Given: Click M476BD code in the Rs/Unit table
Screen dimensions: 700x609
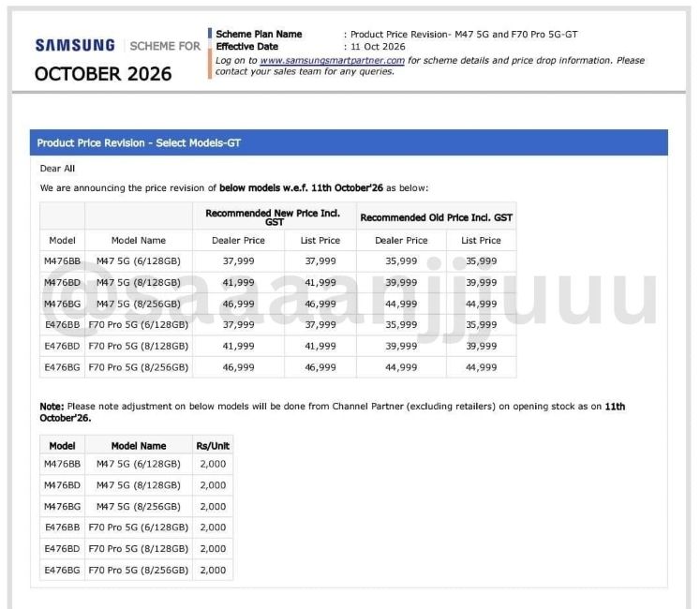Looking at the screenshot, I should pos(62,485).
